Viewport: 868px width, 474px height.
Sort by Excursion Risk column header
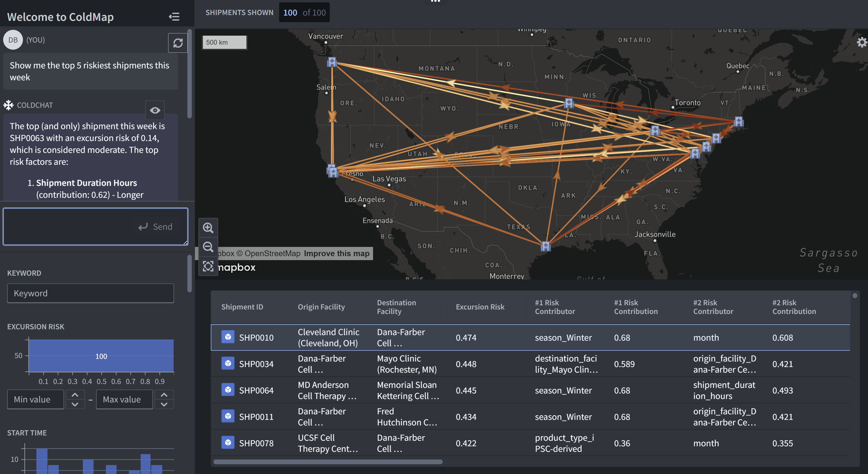[480, 307]
